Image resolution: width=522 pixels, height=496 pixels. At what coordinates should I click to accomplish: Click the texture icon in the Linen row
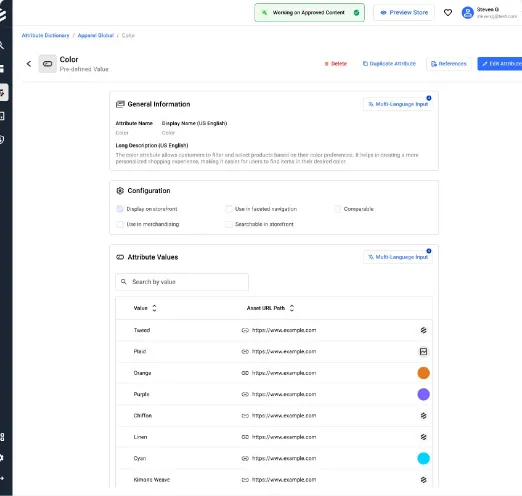(423, 437)
